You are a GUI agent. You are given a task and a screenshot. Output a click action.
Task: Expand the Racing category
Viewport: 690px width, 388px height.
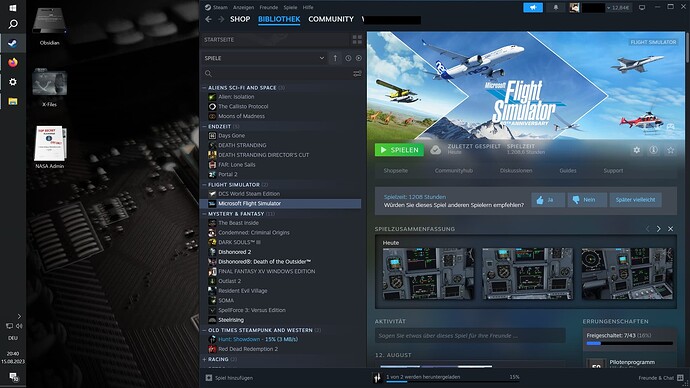pos(205,359)
